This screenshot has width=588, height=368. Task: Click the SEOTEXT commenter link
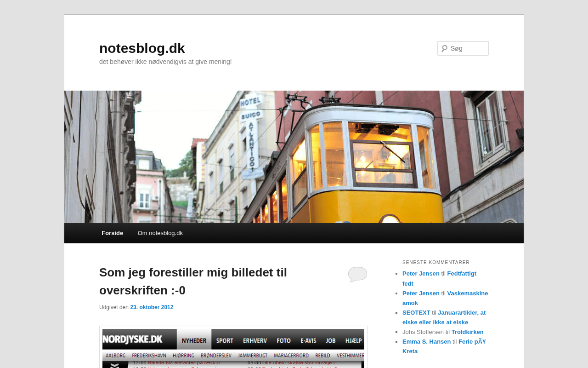(416, 313)
